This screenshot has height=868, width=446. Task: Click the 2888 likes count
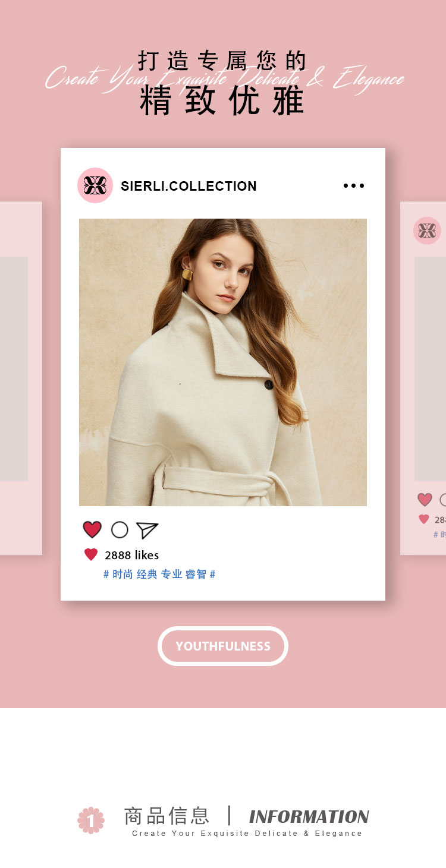coord(131,555)
